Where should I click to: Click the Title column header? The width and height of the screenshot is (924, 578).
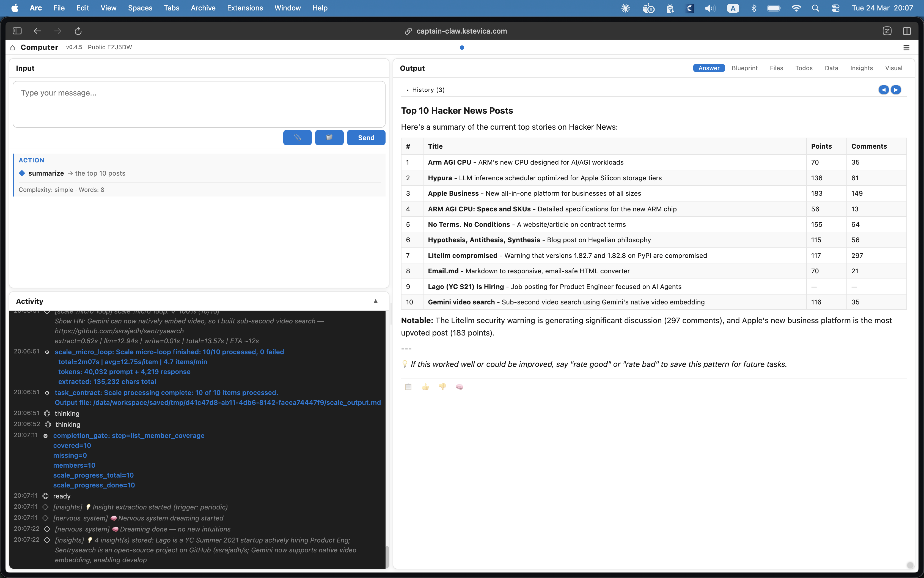click(x=435, y=146)
